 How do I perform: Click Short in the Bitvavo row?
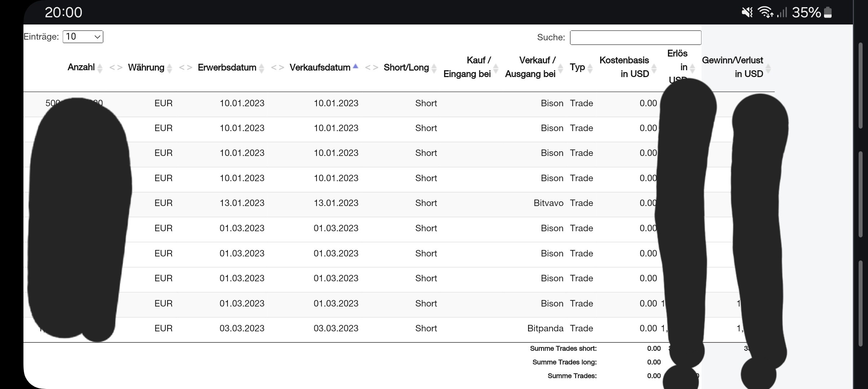point(426,203)
